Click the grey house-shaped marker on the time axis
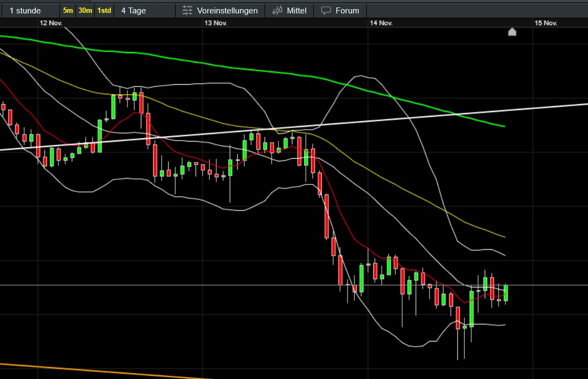 [512, 32]
